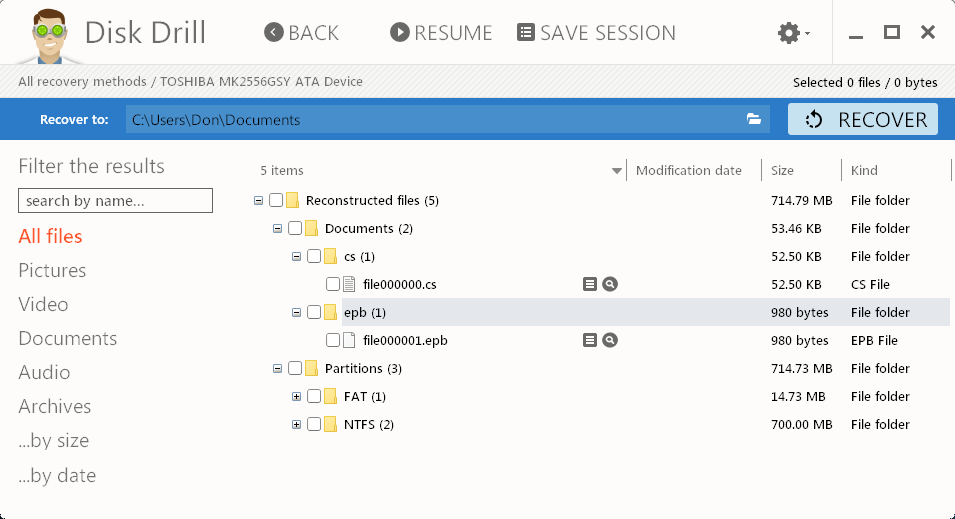Click the BACK arrow button
Image resolution: width=955 pixels, height=519 pixels.
[302, 33]
